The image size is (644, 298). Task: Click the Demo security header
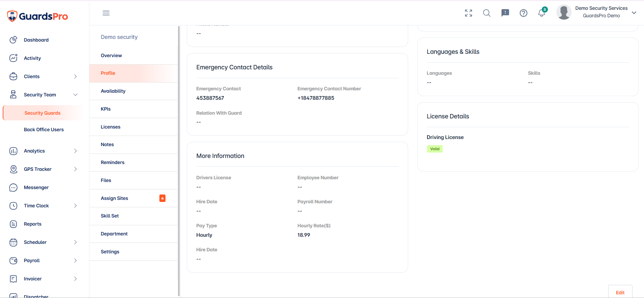(119, 37)
